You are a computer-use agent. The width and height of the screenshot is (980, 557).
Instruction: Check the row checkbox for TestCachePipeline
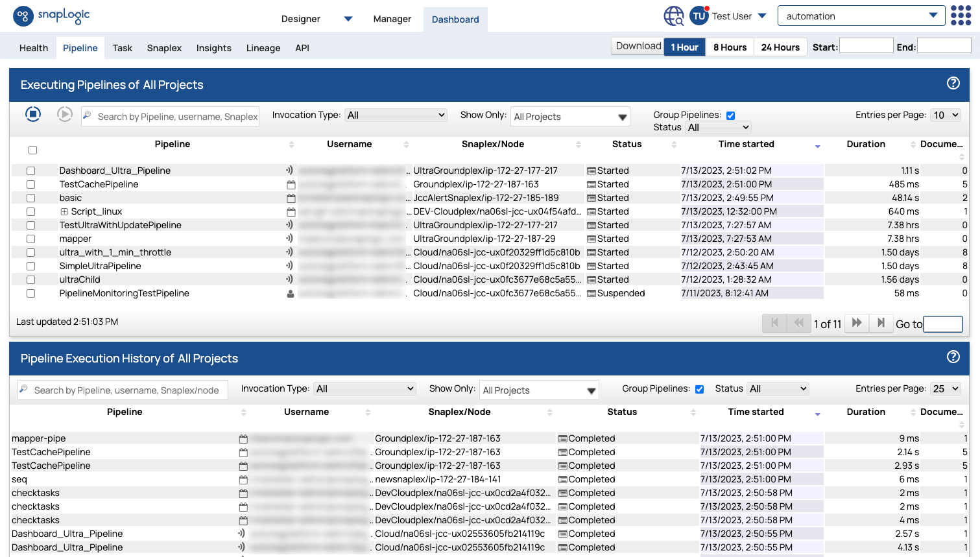30,184
